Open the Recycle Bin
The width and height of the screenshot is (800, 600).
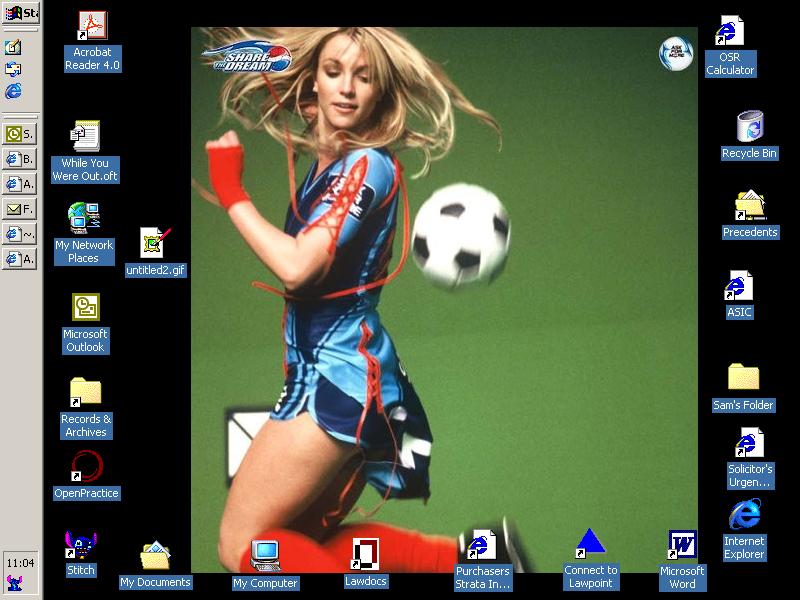click(749, 127)
